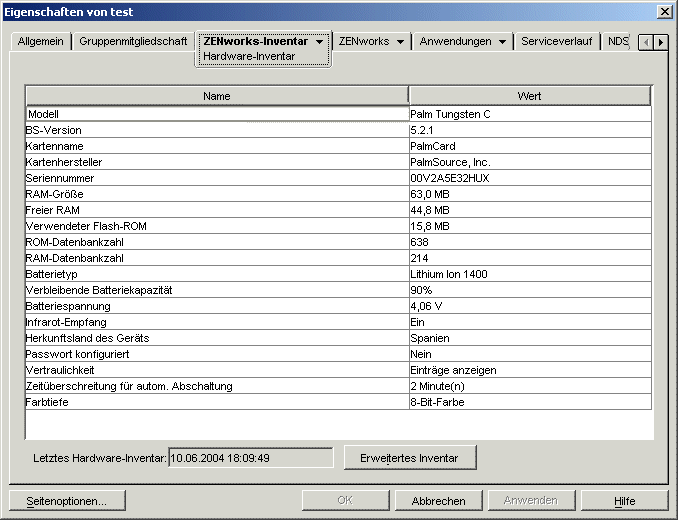
Task: Select the Anwendungen tab label
Action: [455, 41]
